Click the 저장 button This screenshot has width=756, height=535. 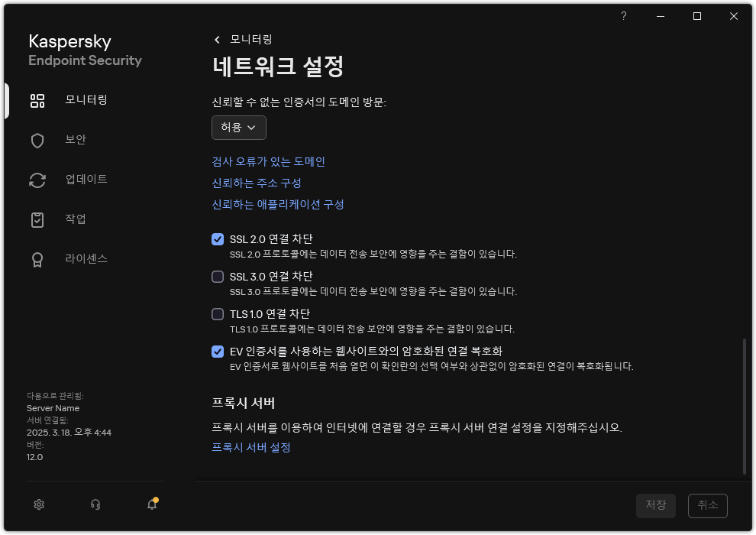[x=655, y=505]
